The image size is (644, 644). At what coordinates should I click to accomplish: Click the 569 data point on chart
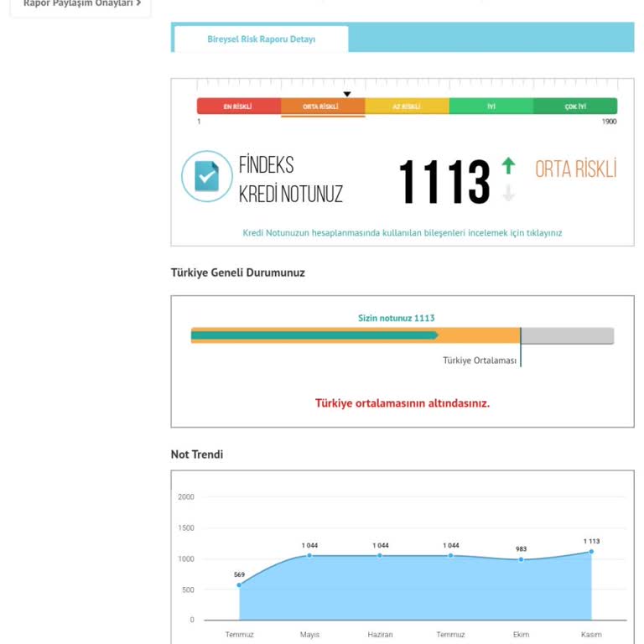(x=240, y=584)
